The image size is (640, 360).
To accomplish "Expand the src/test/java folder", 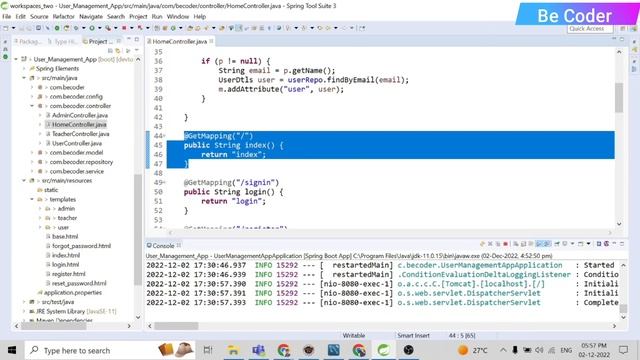I will click(x=24, y=302).
